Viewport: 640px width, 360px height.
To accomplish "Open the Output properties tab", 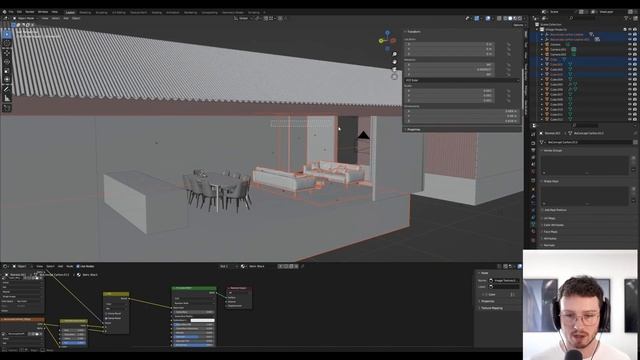I will [533, 150].
